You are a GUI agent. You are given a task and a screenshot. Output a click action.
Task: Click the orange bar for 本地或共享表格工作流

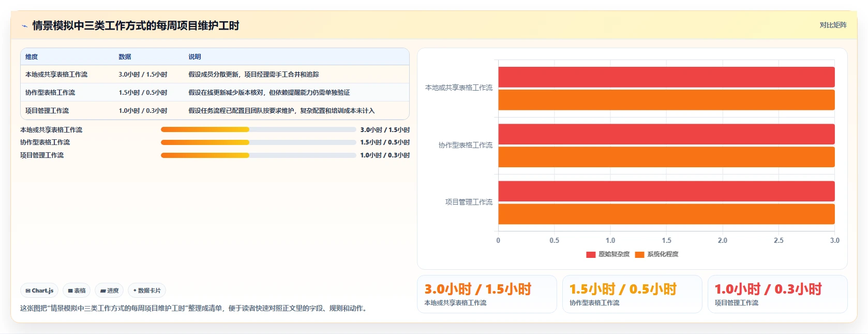click(666, 100)
